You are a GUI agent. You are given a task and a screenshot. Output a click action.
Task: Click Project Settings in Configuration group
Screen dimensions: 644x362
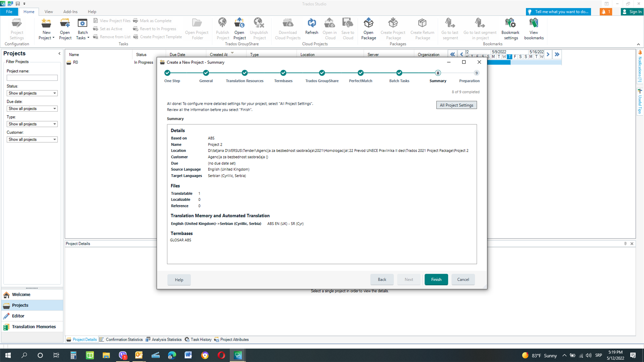click(x=17, y=29)
